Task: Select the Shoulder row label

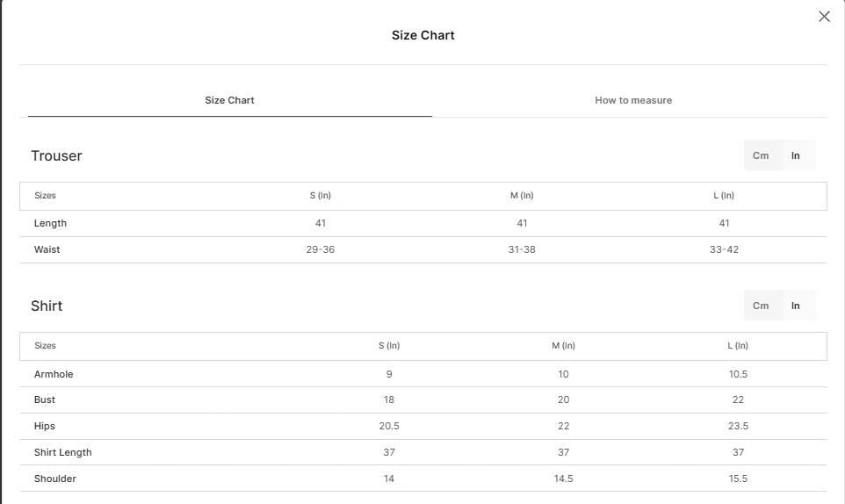Action: click(55, 479)
